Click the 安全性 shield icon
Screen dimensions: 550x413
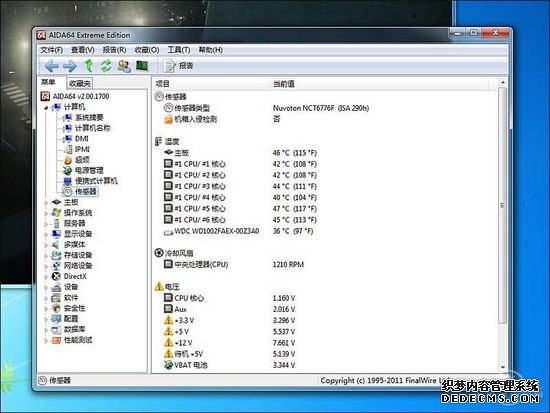(x=56, y=308)
